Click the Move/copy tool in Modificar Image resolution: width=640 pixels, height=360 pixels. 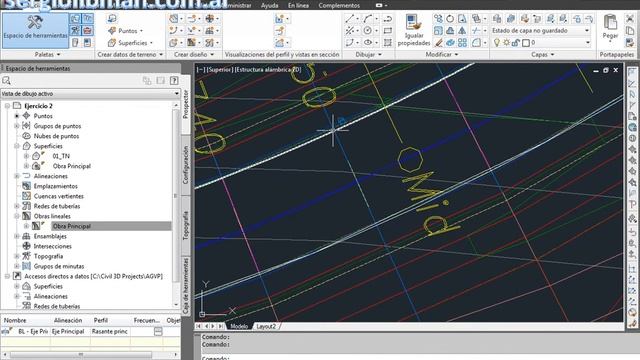pos(438,19)
